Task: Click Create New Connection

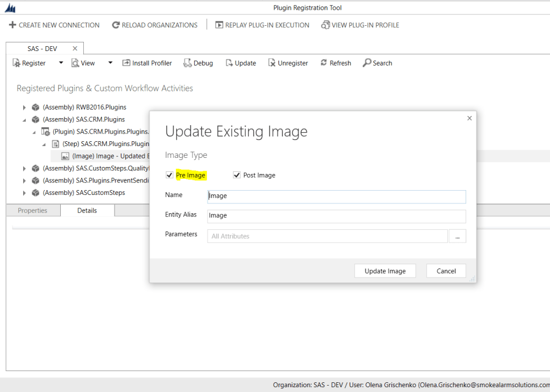Action: 53,25
